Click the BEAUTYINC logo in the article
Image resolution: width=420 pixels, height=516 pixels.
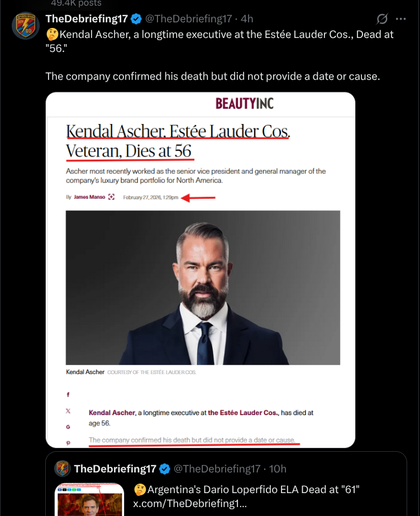pos(245,103)
